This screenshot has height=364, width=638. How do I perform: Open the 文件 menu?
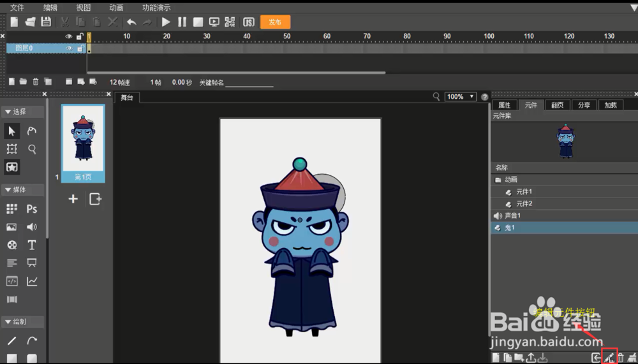(17, 7)
